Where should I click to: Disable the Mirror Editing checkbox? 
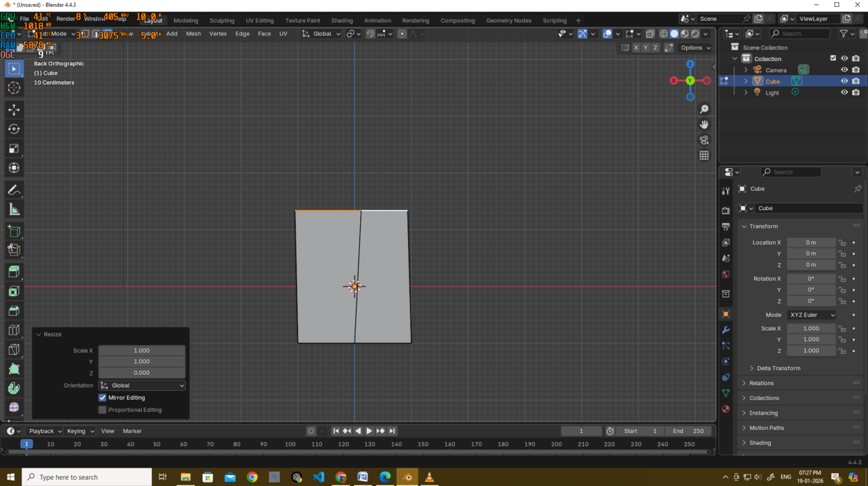(x=102, y=398)
